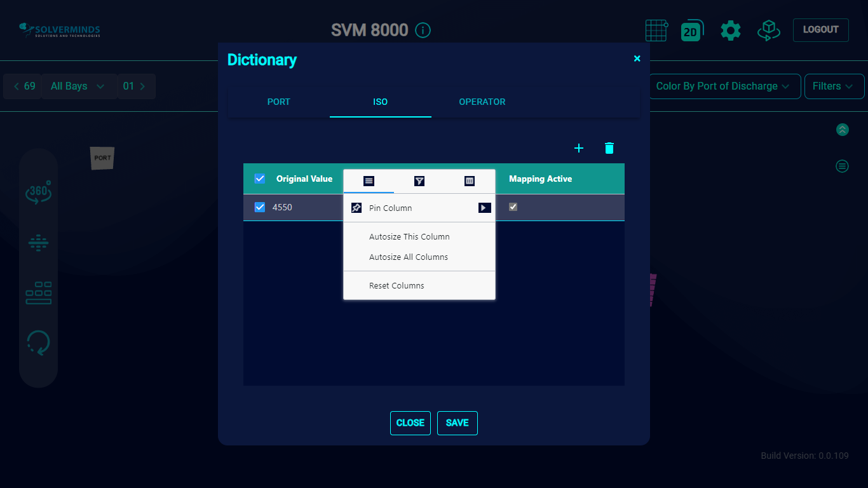Open the columns chooser tab in popup
Viewport: 868px width, 488px height.
pyautogui.click(x=470, y=181)
